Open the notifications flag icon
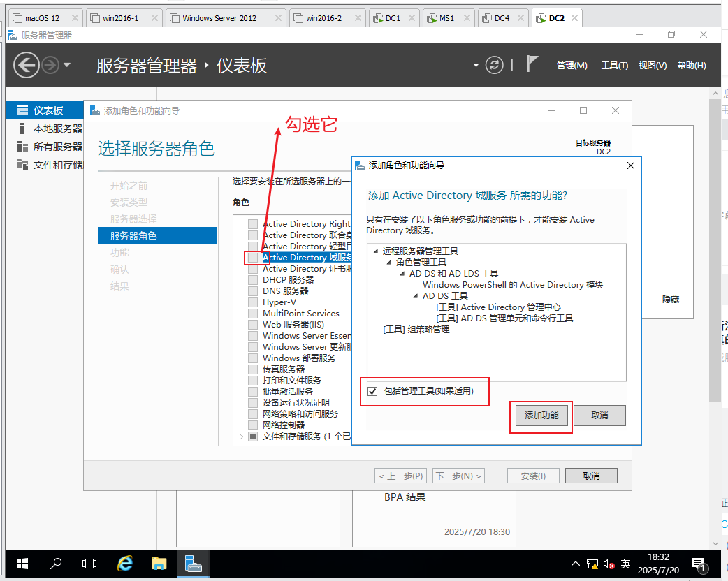The width and height of the screenshot is (728, 581). pyautogui.click(x=532, y=64)
